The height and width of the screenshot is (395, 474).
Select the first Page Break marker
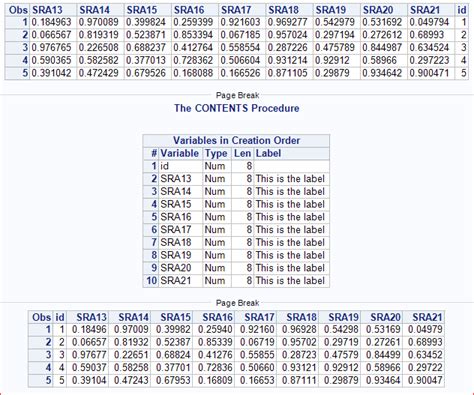237,96
